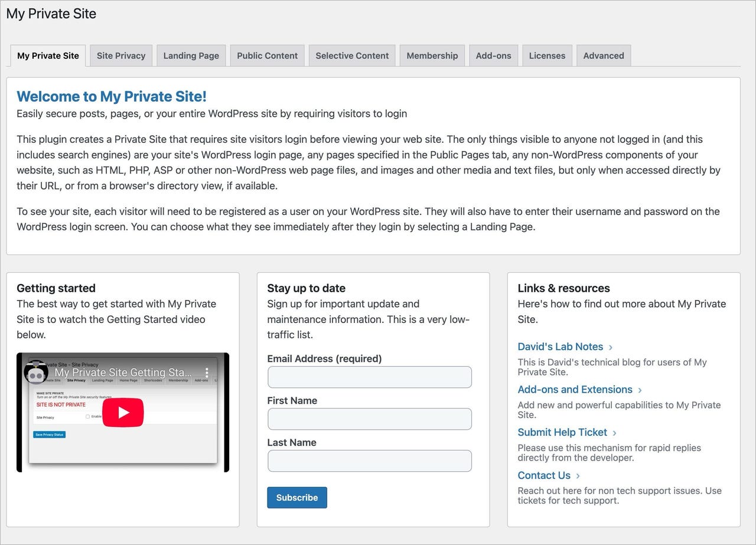Click the video title My Private Site Getting Started
Image resolution: width=756 pixels, height=545 pixels.
tap(123, 373)
